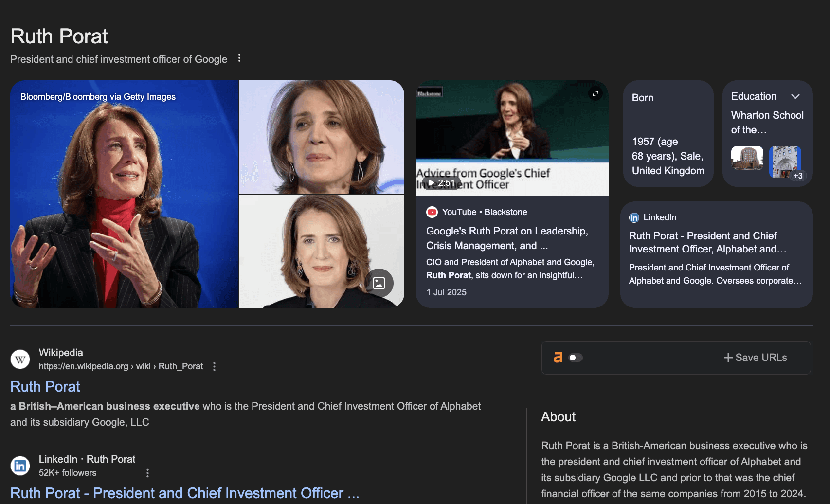
Task: Click the 'Wikipedia' source name
Action: [x=61, y=353]
